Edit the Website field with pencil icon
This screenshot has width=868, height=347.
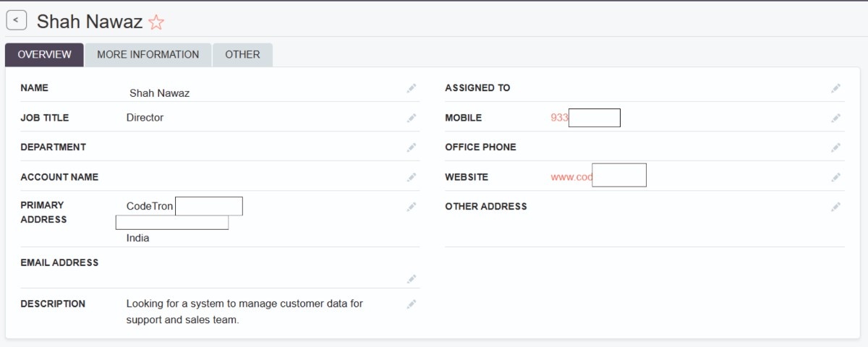(835, 177)
